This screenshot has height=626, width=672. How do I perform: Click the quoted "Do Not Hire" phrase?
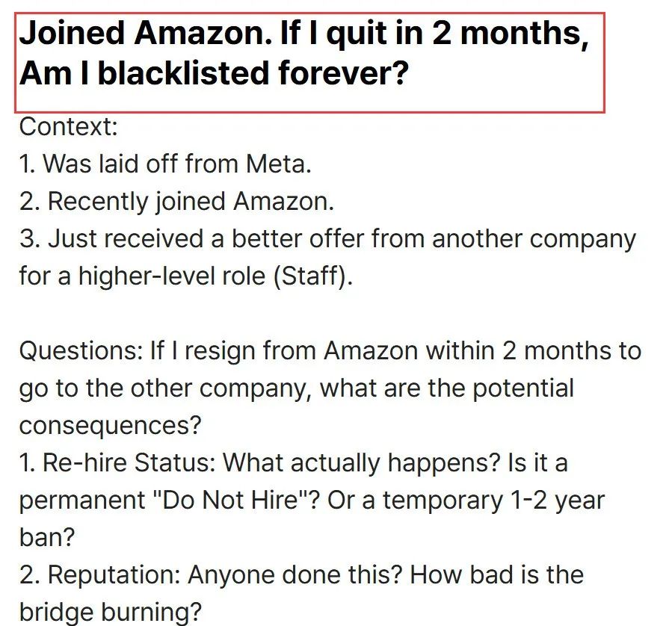[232, 500]
